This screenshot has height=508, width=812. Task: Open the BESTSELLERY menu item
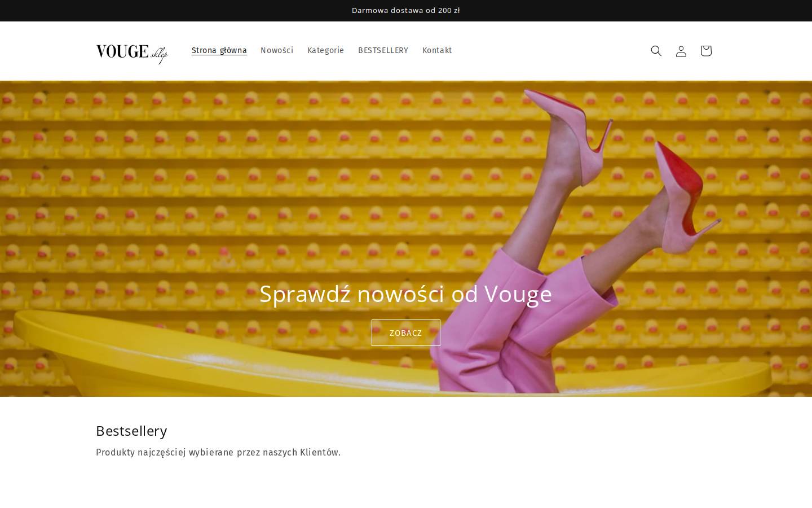tap(383, 51)
